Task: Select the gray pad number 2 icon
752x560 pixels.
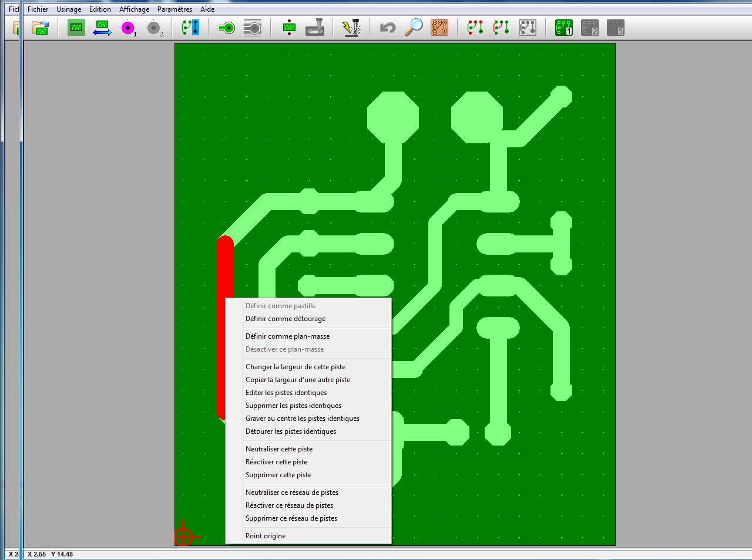Action: (154, 28)
